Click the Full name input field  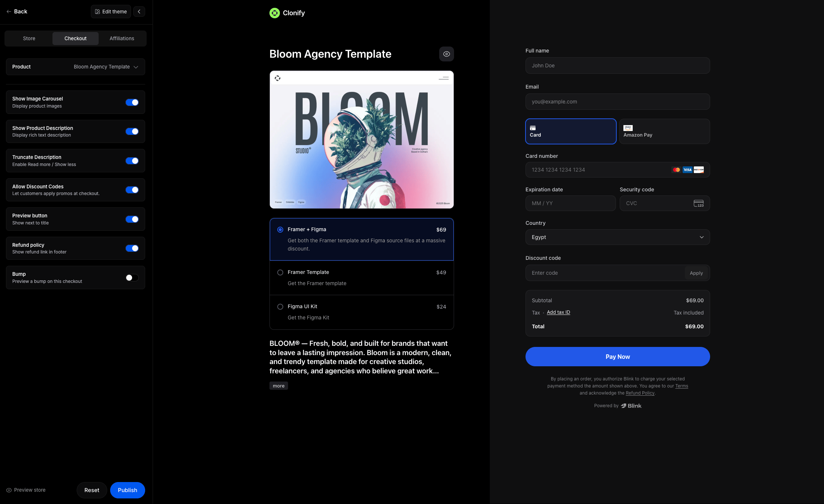coord(618,66)
